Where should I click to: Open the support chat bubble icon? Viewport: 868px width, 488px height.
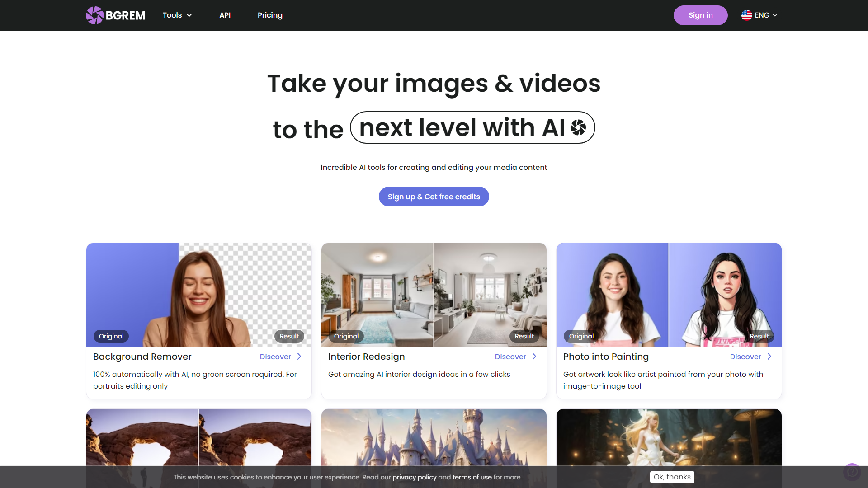(x=852, y=472)
